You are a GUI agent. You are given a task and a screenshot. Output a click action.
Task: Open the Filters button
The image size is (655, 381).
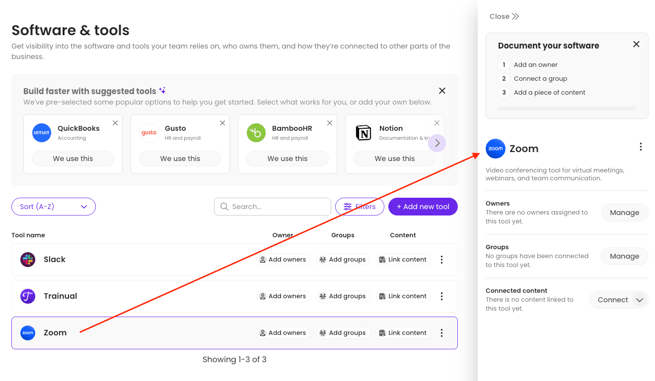pyautogui.click(x=359, y=206)
